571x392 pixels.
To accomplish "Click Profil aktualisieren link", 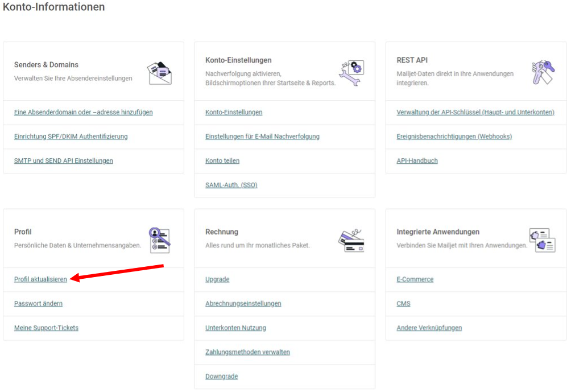I will pos(40,279).
